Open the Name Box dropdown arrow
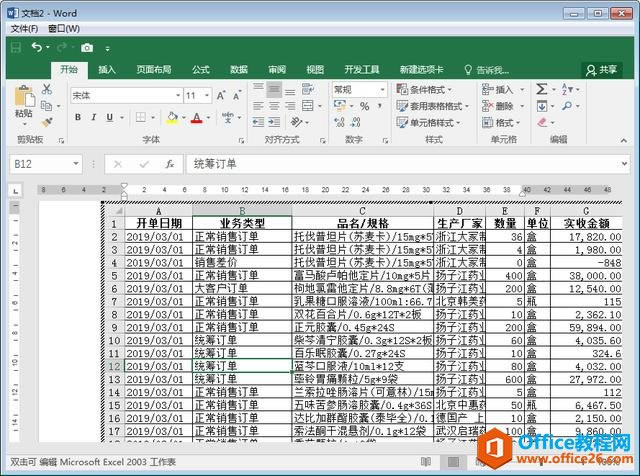 [x=76, y=164]
